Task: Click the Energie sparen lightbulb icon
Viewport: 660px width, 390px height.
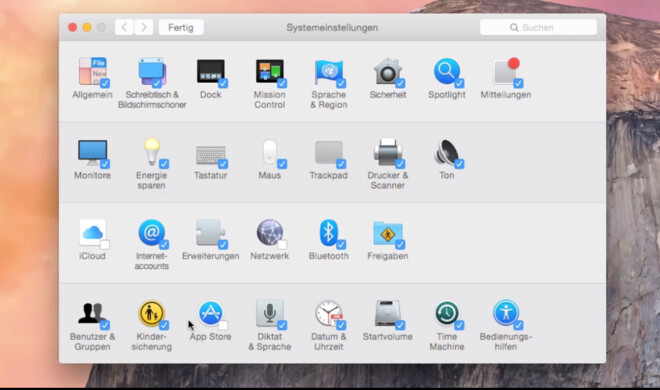Action: (x=152, y=152)
